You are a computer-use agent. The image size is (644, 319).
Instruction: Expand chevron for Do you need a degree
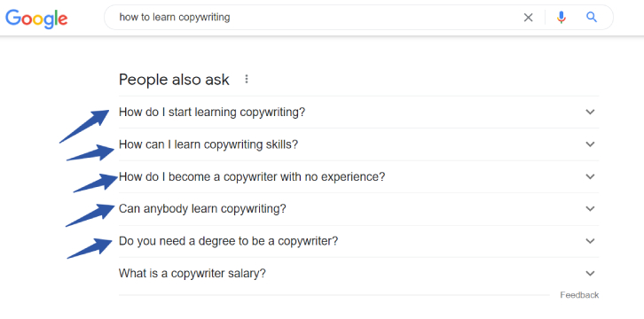coord(590,241)
